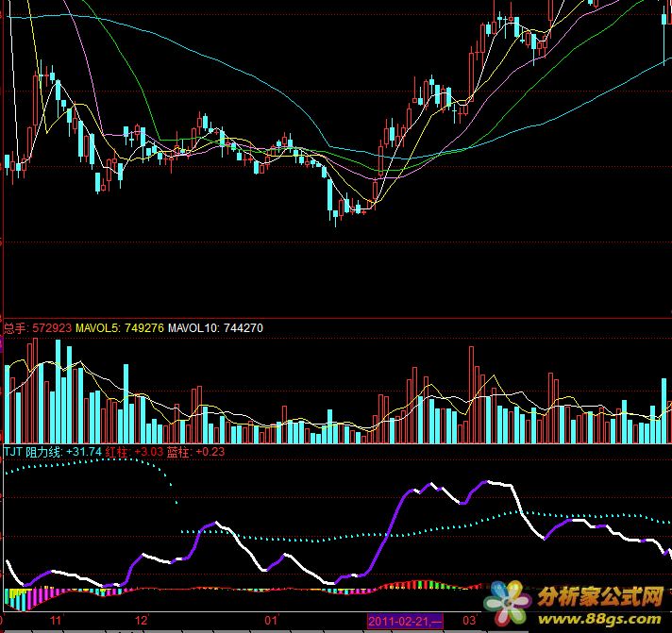Click the month 11 axis label

point(56,621)
